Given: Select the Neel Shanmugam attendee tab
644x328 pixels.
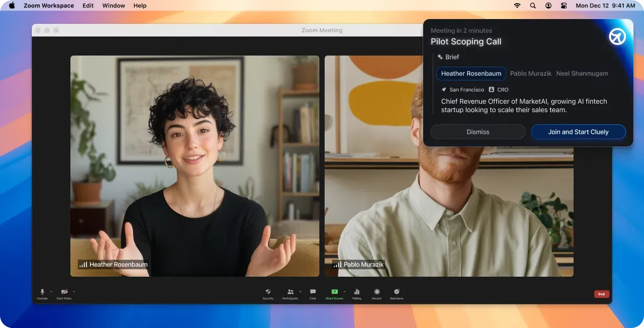Looking at the screenshot, I should [x=582, y=74].
